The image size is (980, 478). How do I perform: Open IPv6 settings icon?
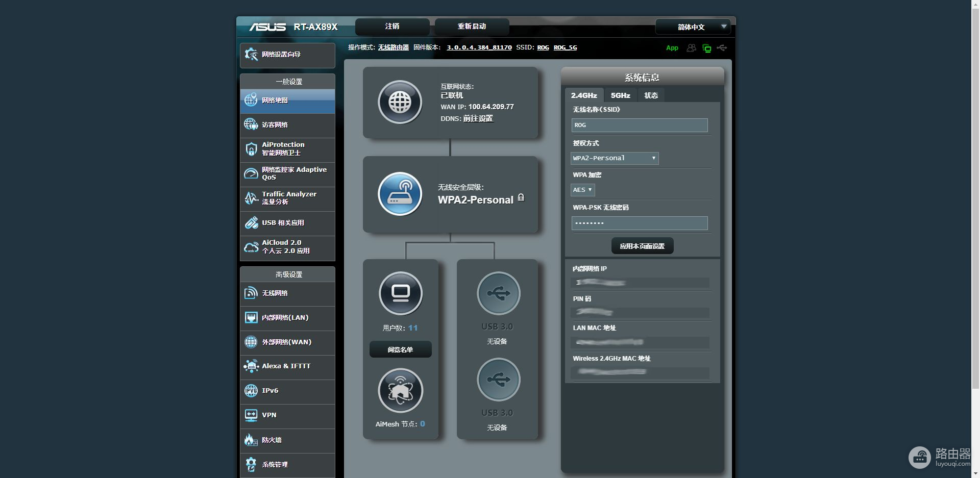coord(251,391)
